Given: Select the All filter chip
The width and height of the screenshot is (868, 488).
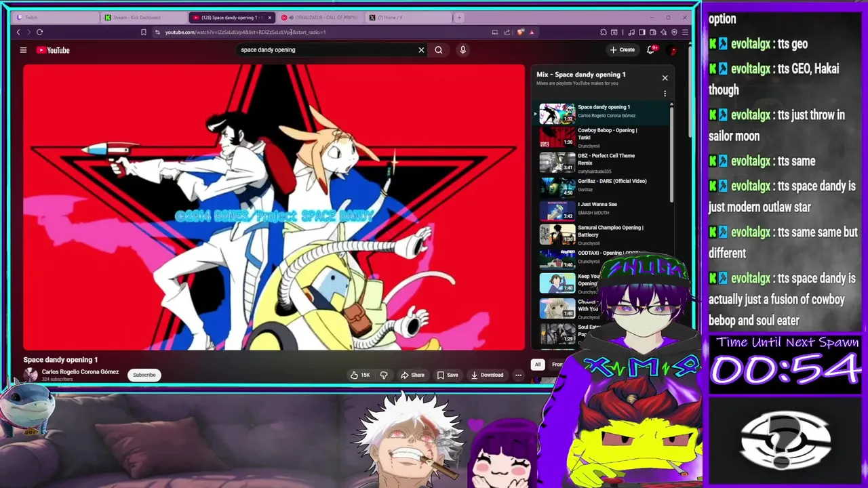Looking at the screenshot, I should click(538, 365).
